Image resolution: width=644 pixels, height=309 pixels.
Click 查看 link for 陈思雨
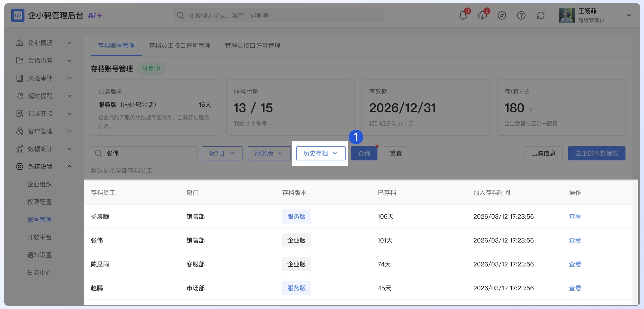pyautogui.click(x=575, y=264)
